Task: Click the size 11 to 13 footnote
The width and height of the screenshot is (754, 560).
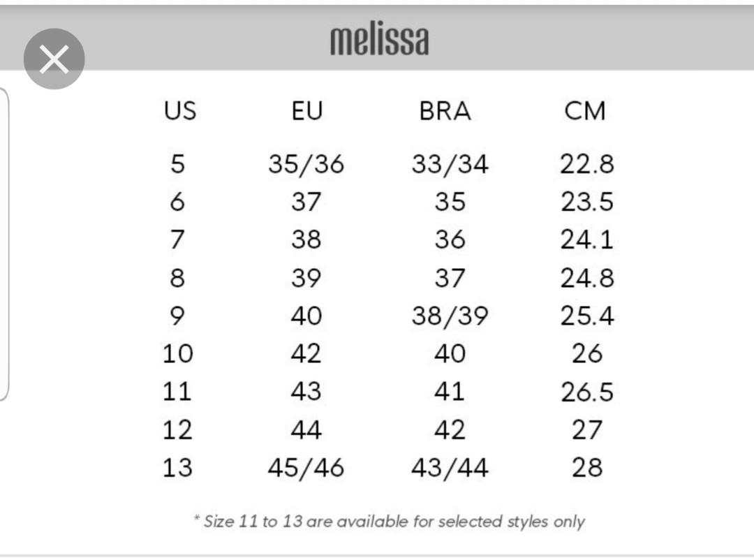Action: tap(389, 521)
